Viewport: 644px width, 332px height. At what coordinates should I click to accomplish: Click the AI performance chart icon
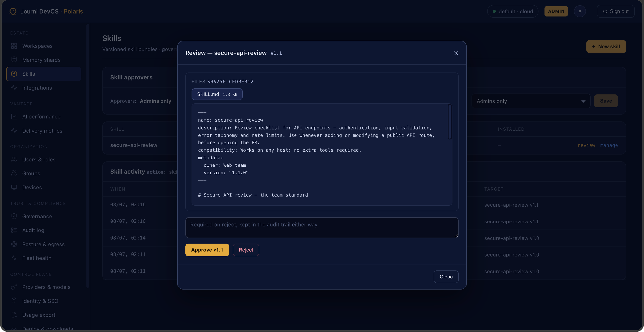(14, 117)
